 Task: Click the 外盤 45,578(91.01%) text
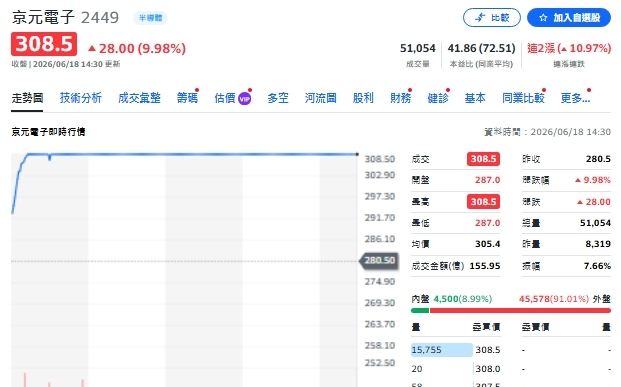click(x=565, y=299)
